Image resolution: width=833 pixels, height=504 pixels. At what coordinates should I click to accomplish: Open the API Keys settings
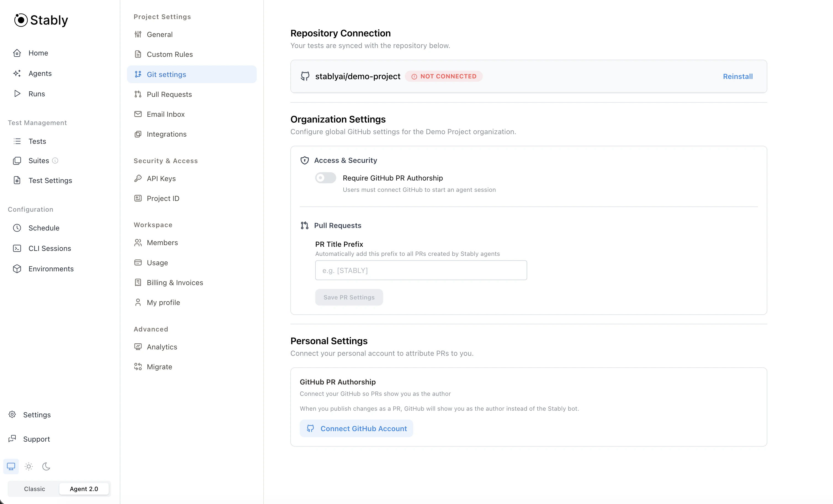click(x=161, y=179)
